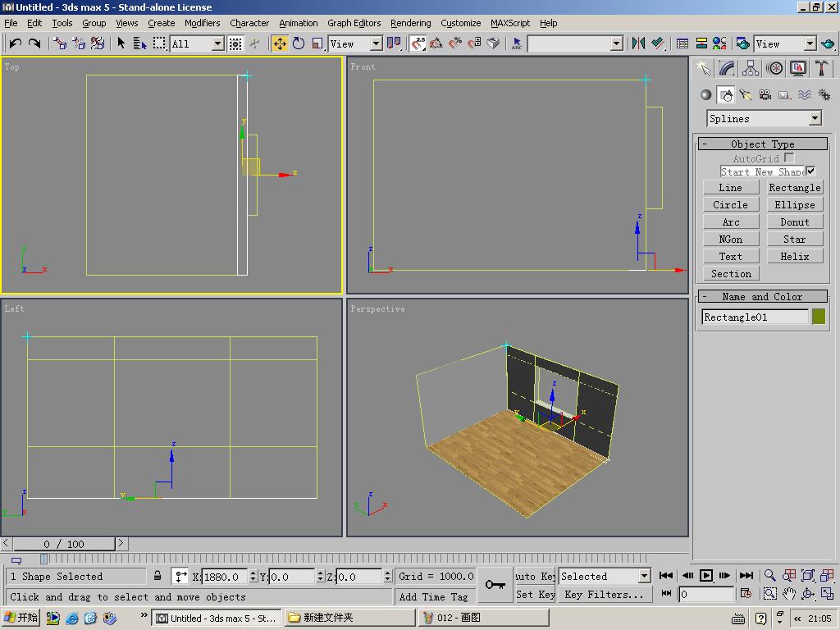Switch to the Hierarchy panel tab
Viewport: 840px width, 630px height.
point(751,68)
